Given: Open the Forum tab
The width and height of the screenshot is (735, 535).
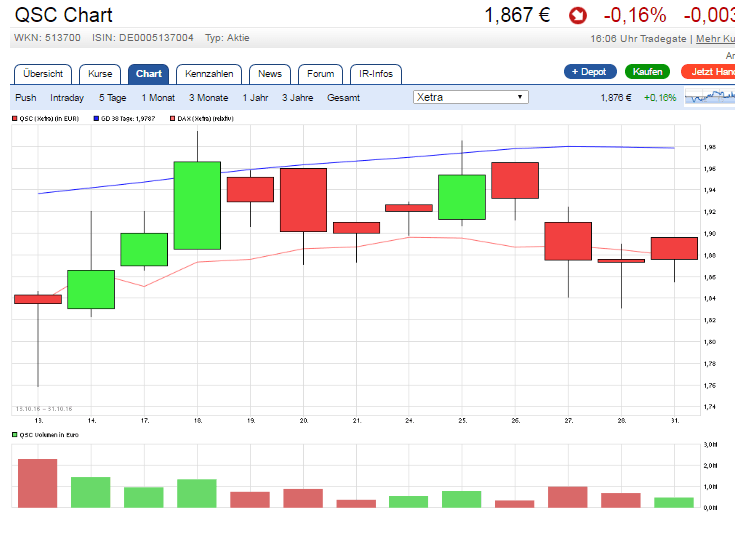Looking at the screenshot, I should click(321, 74).
